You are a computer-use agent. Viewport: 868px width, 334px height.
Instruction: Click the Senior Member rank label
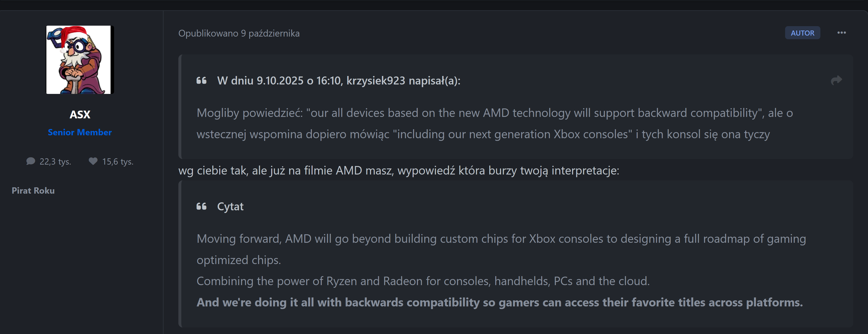(80, 132)
